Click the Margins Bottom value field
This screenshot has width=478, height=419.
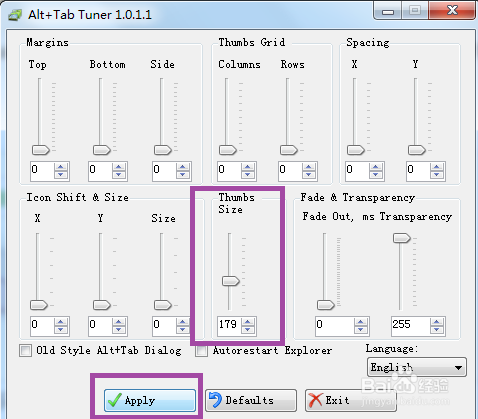[100, 171]
